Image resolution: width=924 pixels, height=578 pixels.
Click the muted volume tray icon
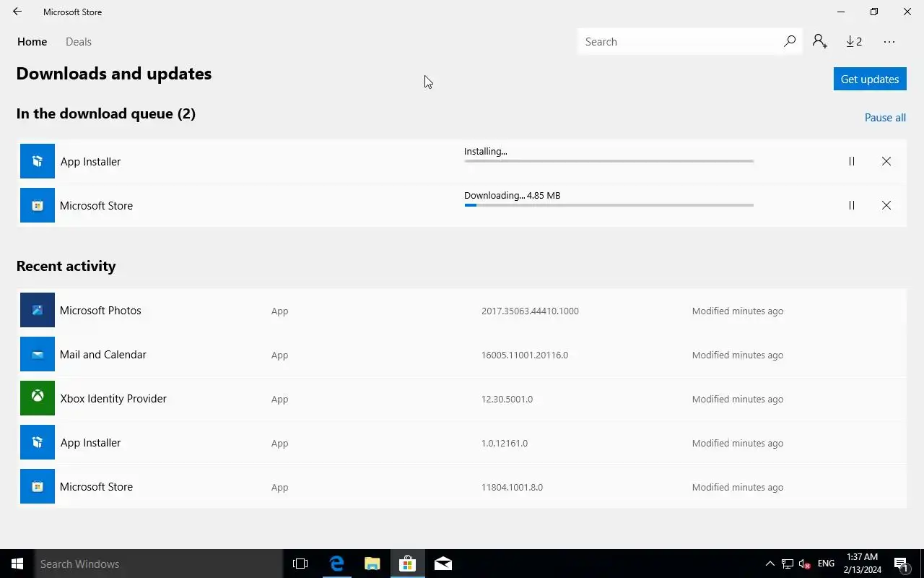point(805,564)
